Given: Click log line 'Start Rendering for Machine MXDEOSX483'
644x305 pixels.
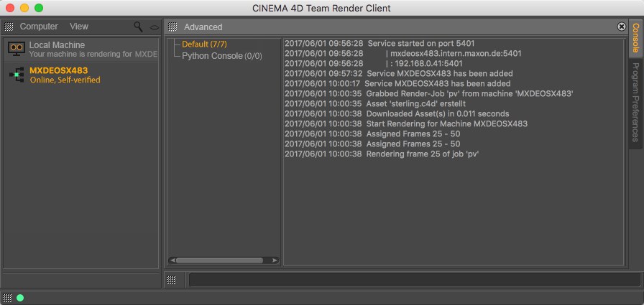Looking at the screenshot, I should 406,123.
